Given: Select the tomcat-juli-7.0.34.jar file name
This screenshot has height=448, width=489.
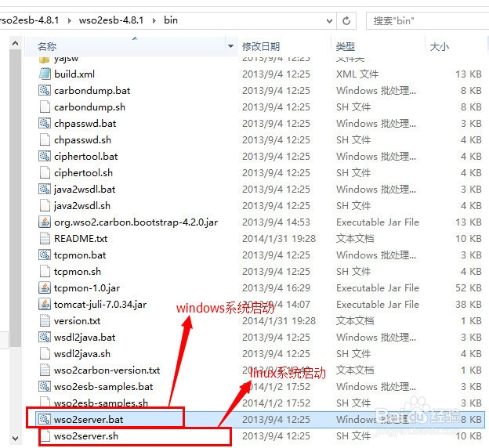Looking at the screenshot, I should tap(100, 305).
